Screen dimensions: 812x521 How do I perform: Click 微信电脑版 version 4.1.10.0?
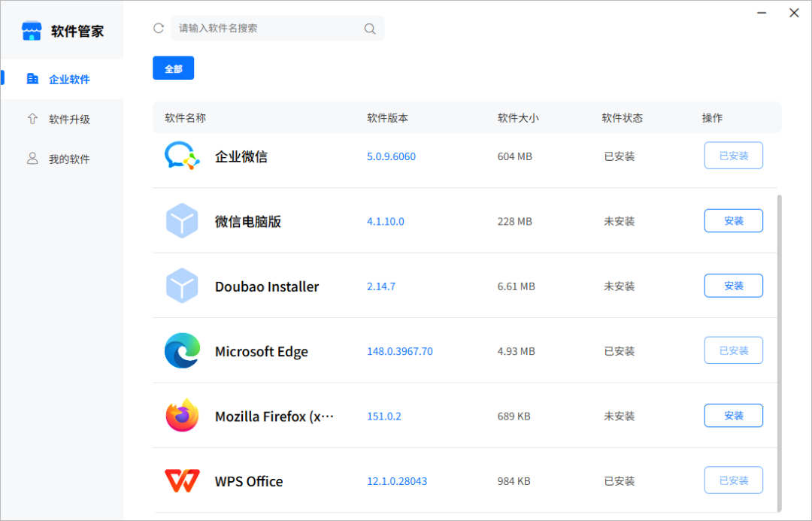(x=385, y=221)
